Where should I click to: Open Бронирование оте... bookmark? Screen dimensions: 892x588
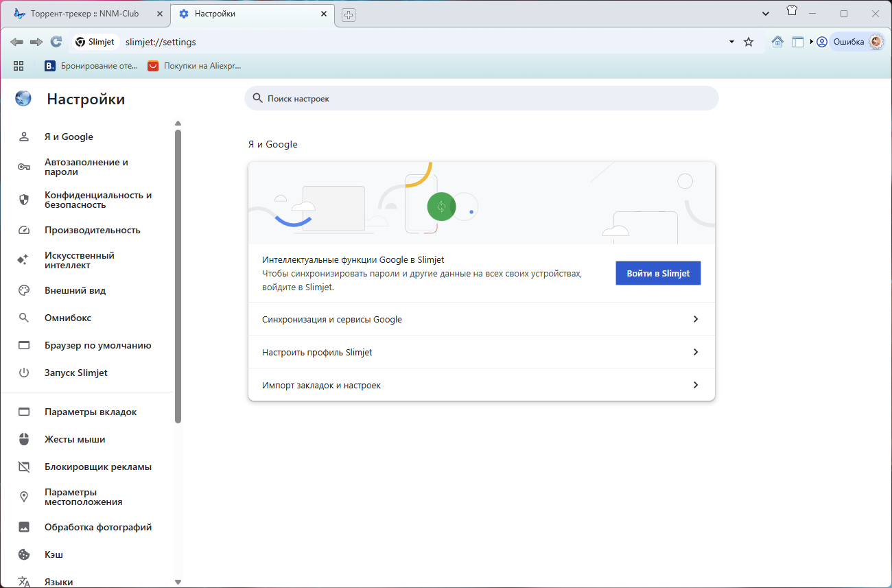pos(91,66)
